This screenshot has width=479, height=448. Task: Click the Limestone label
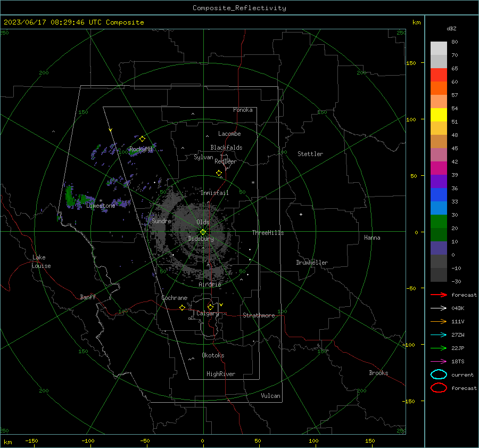101,206
